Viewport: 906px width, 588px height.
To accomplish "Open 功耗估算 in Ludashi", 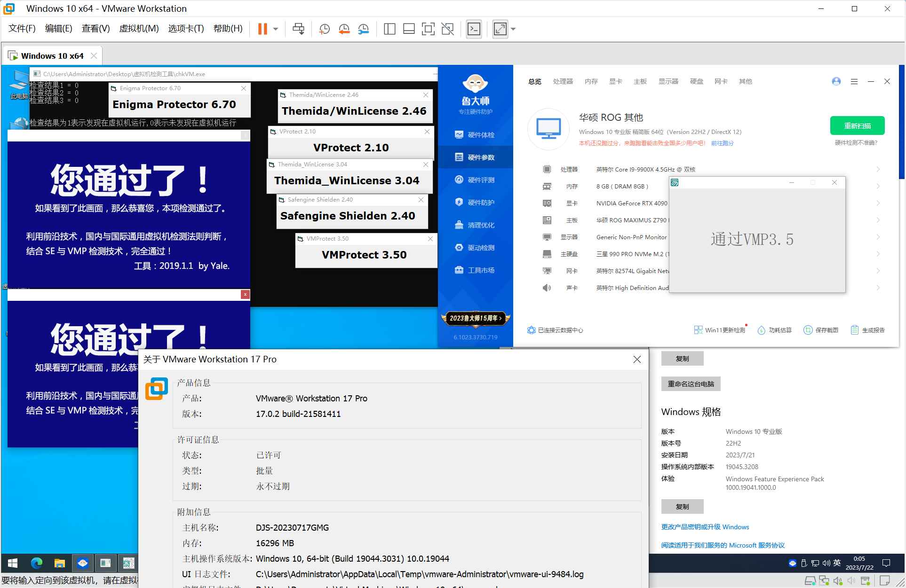I will pyautogui.click(x=774, y=330).
